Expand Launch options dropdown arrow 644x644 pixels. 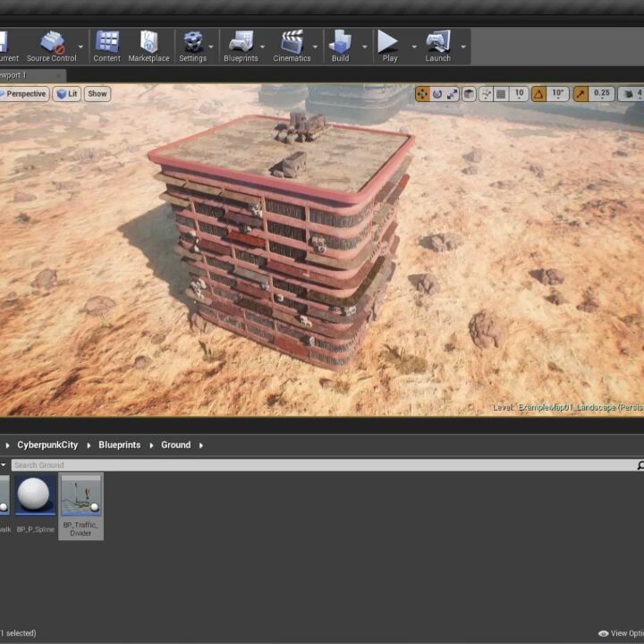click(463, 47)
